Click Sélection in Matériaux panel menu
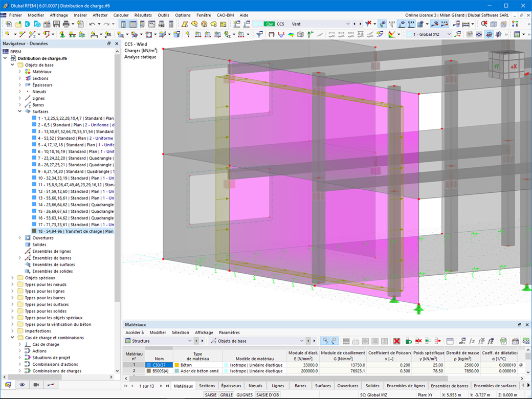Screen dimensions: 532x399 point(180,332)
